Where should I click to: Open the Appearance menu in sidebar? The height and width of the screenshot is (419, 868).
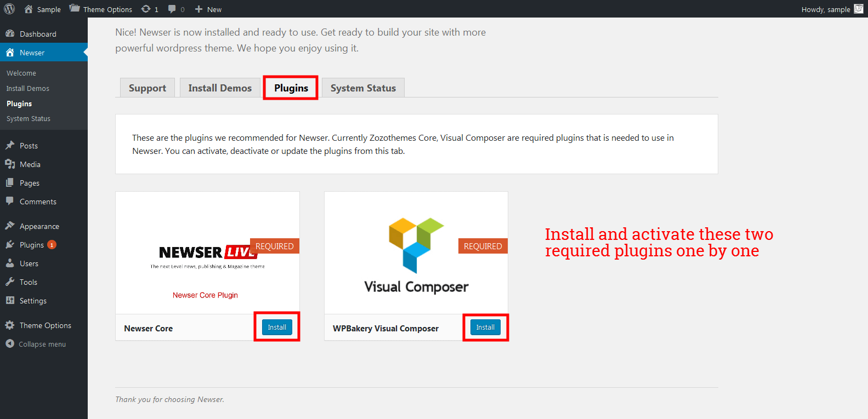39,226
